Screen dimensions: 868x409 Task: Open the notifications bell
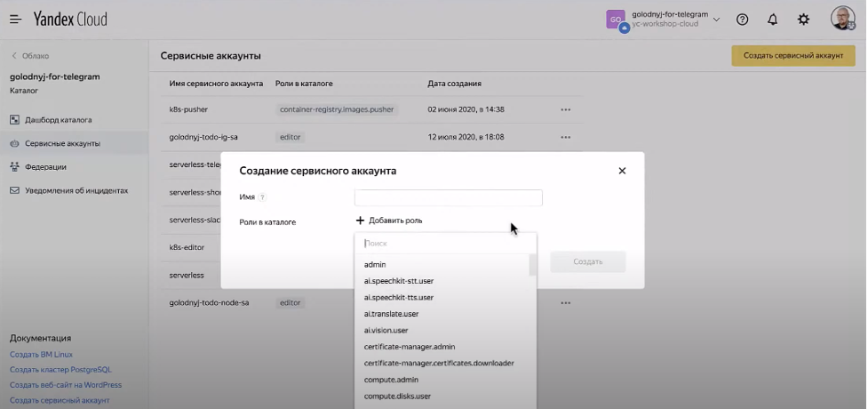[772, 20]
